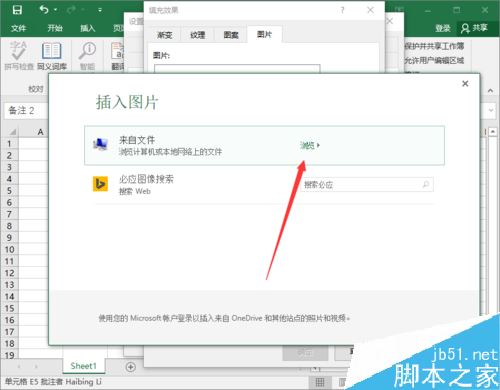Viewport: 500px width, 390px height.
Task: Select 图片 tab in fill effects dialog
Action: 265,34
